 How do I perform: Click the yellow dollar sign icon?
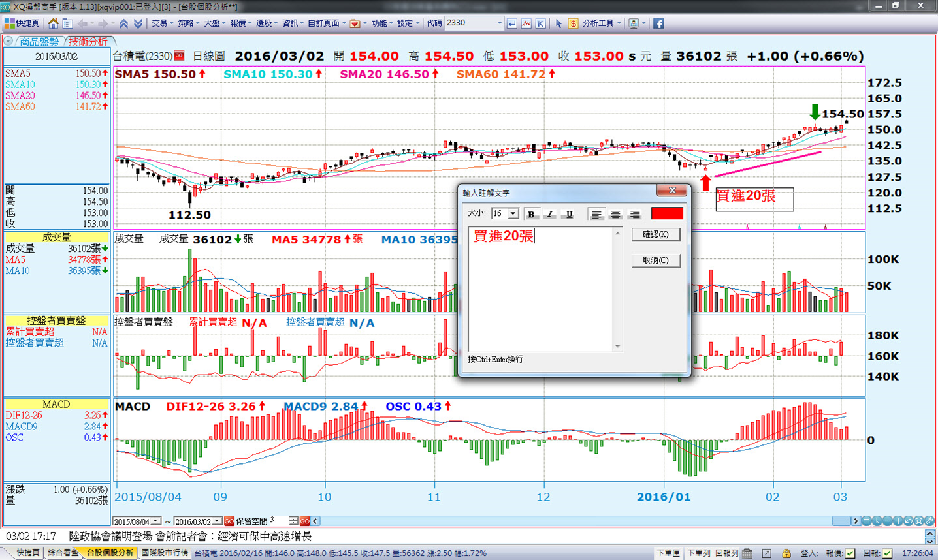[573, 23]
